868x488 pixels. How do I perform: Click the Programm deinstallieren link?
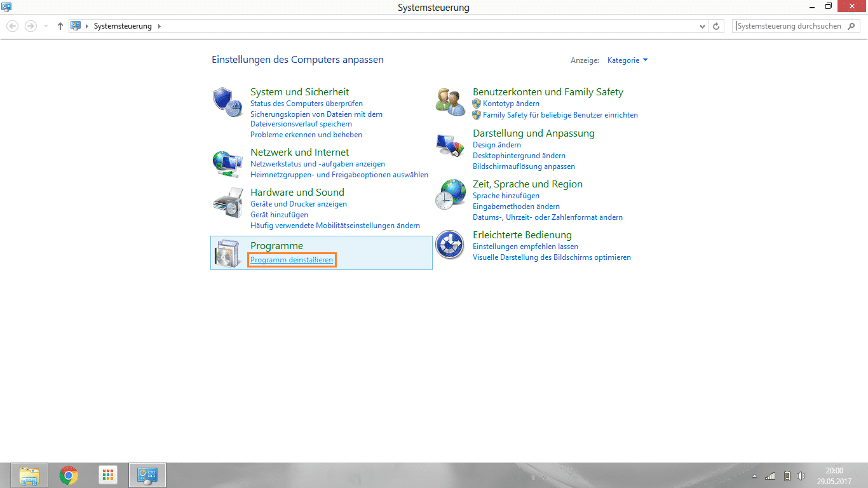292,260
